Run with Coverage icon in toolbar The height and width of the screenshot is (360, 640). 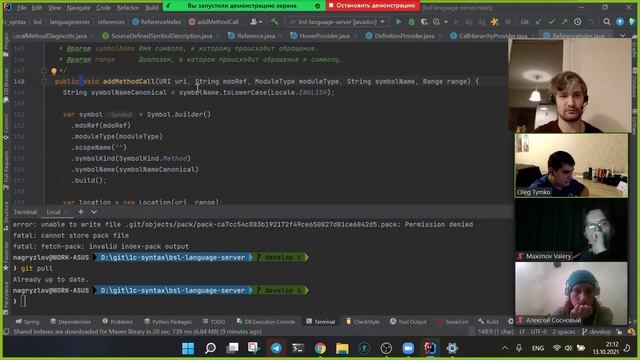pos(424,22)
